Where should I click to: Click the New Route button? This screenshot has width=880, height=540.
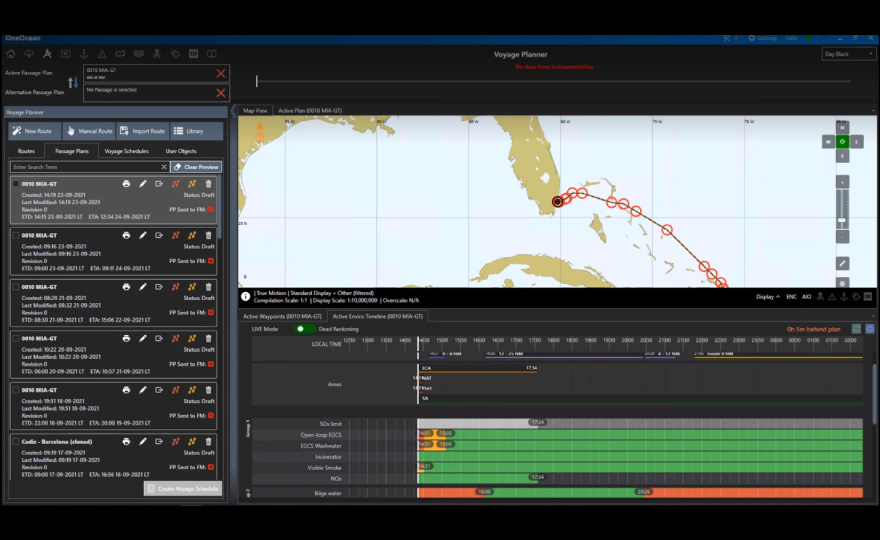point(33,131)
